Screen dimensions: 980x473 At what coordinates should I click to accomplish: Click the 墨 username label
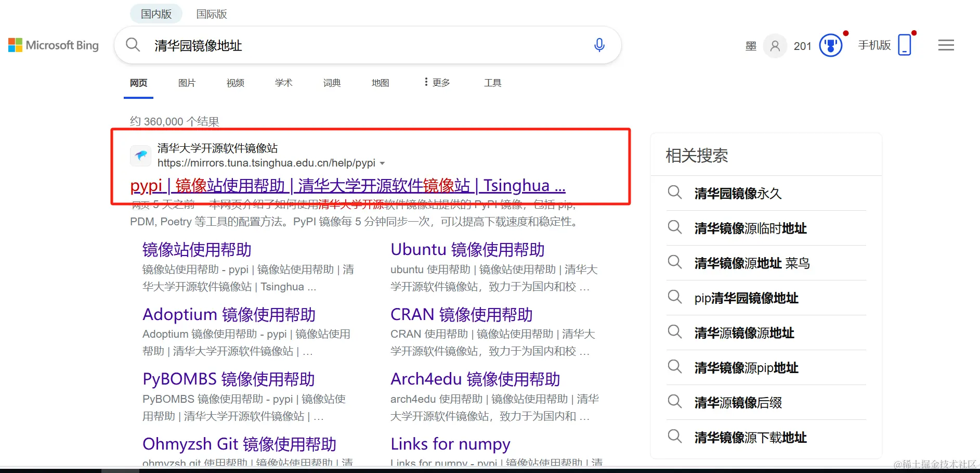click(751, 46)
